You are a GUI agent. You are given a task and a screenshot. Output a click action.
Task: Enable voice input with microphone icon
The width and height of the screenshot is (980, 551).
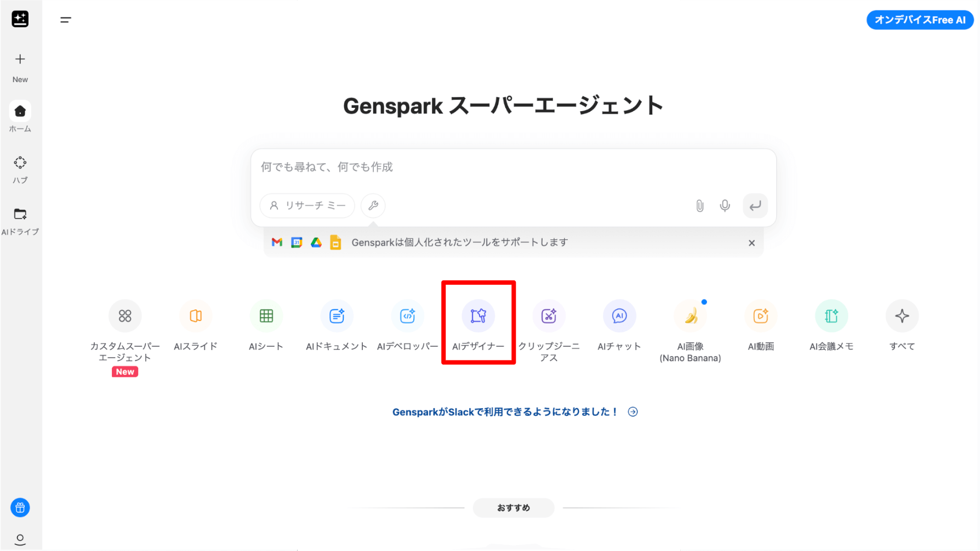click(725, 205)
